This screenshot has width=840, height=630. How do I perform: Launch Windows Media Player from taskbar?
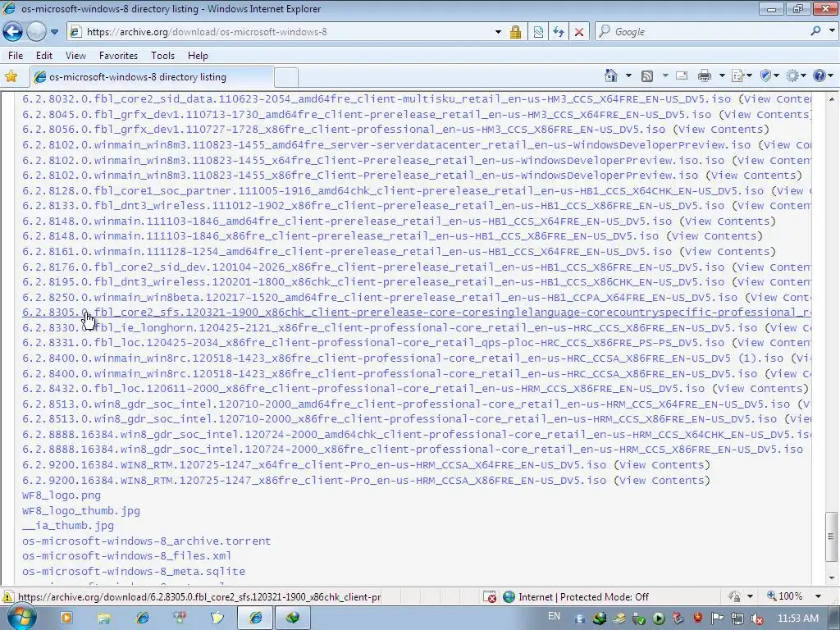coord(66,619)
